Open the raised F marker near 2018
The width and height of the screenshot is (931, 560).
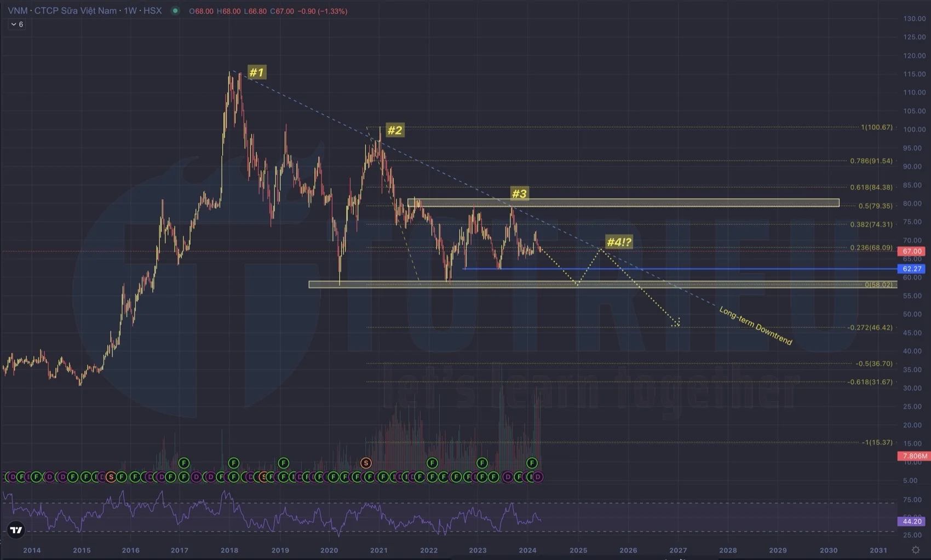click(233, 463)
